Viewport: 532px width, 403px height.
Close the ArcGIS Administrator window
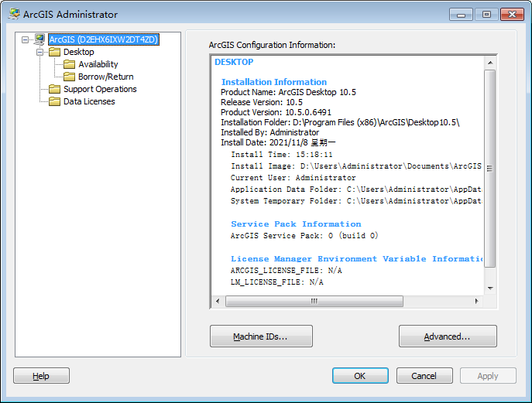[x=512, y=14]
